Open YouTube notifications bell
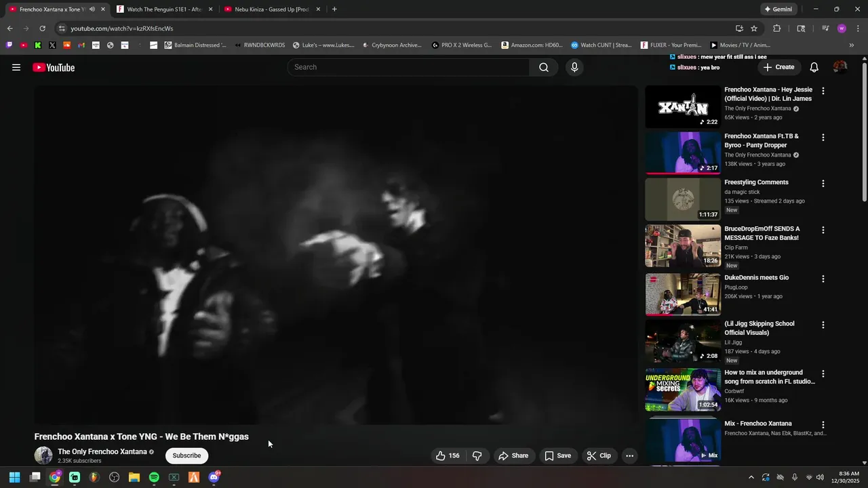The height and width of the screenshot is (488, 868). pos(814,67)
